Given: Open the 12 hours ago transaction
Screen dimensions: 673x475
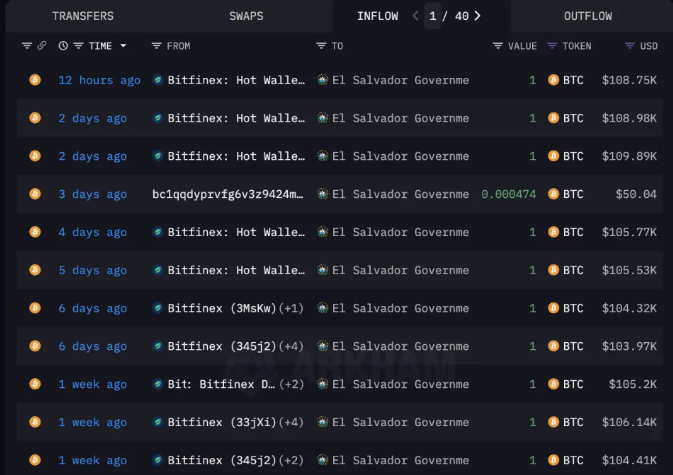Looking at the screenshot, I should (x=100, y=80).
